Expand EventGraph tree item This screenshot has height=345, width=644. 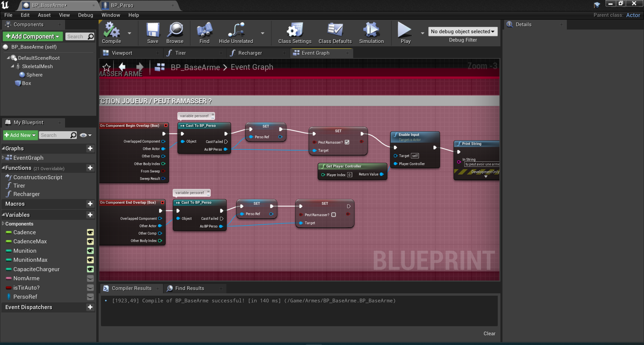pyautogui.click(x=3, y=157)
